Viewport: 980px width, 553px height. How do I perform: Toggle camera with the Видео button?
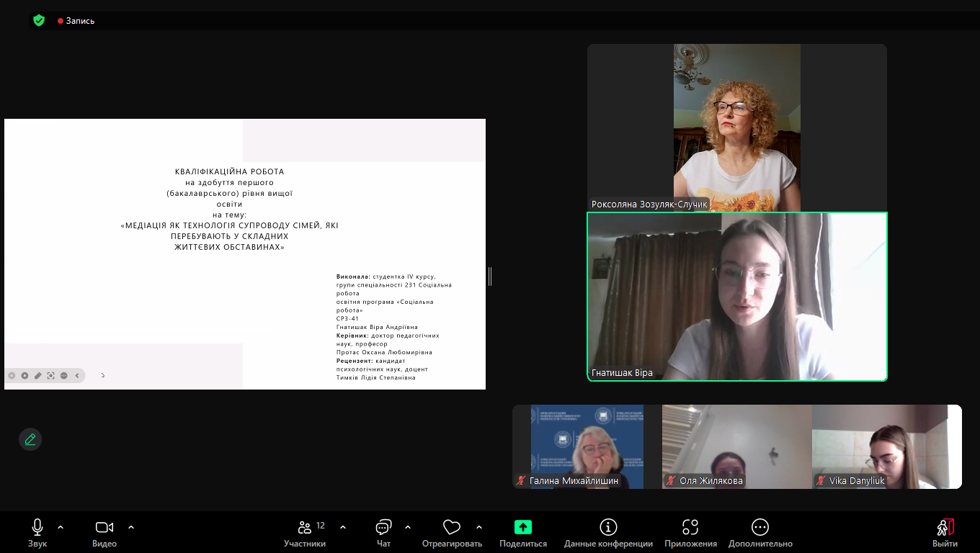pos(104,528)
